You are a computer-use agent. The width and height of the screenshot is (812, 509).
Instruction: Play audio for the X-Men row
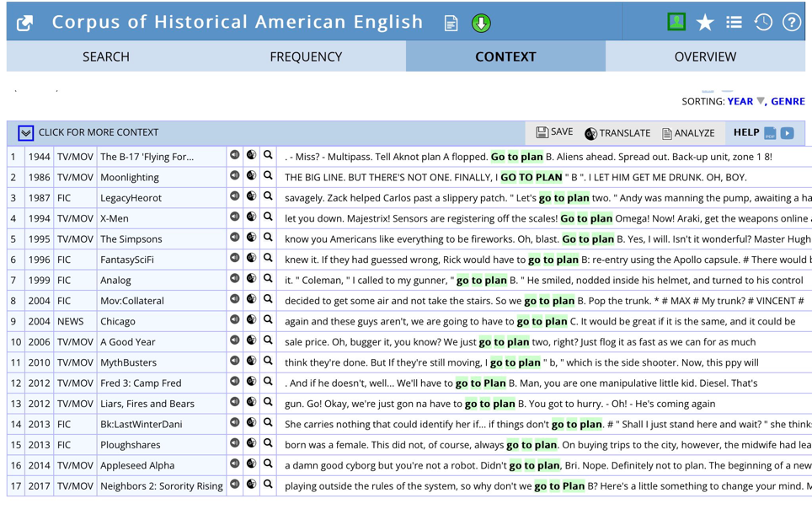tap(235, 216)
